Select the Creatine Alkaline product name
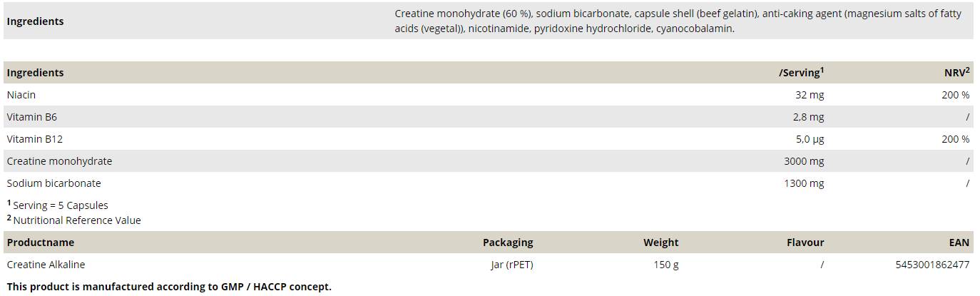The image size is (980, 296). 46,265
